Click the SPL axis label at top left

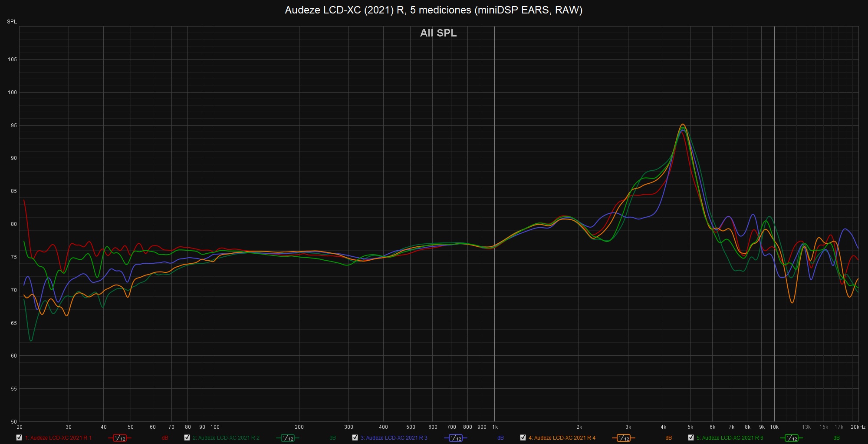click(x=12, y=22)
